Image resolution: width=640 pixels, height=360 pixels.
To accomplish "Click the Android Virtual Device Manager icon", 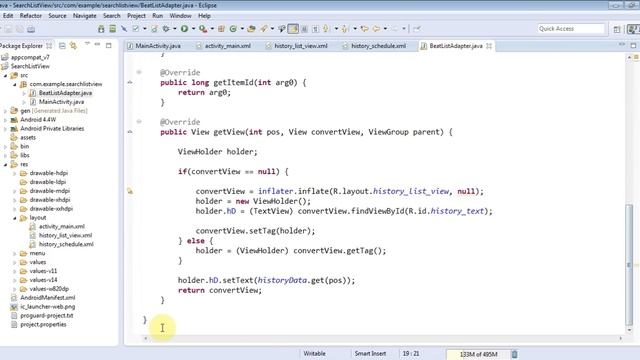I will pyautogui.click(x=112, y=29).
